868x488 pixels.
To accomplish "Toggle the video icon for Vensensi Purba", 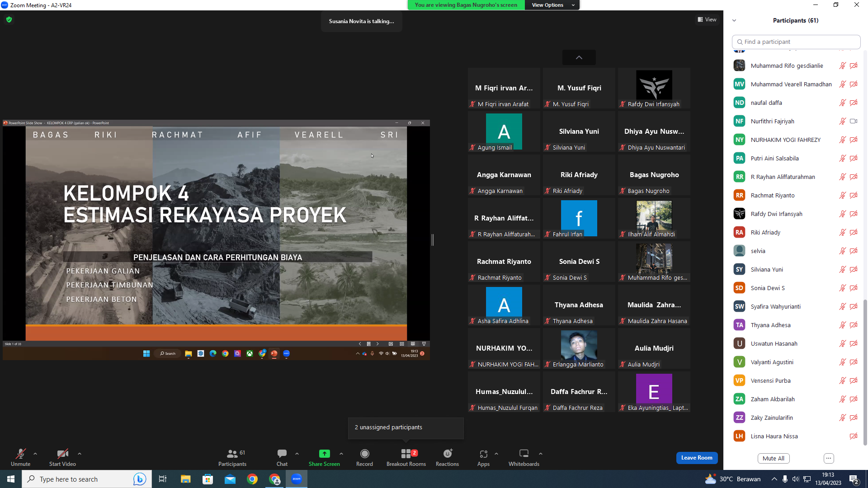I will (854, 380).
